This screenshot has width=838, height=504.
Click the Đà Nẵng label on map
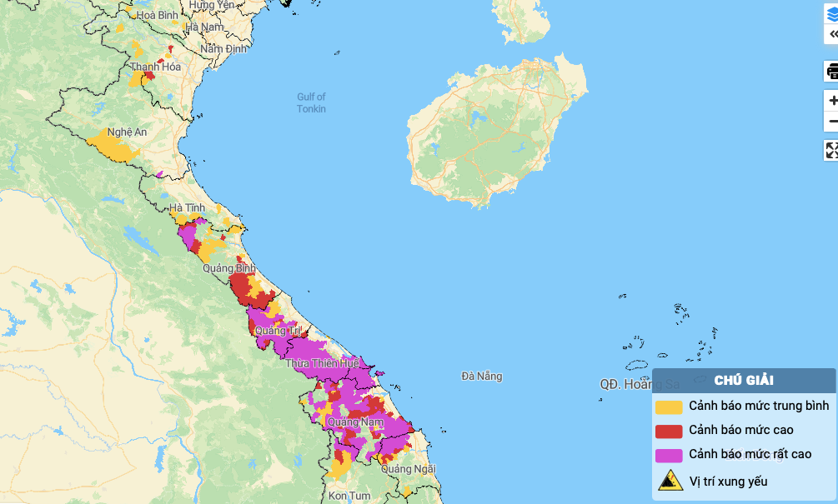pyautogui.click(x=482, y=377)
